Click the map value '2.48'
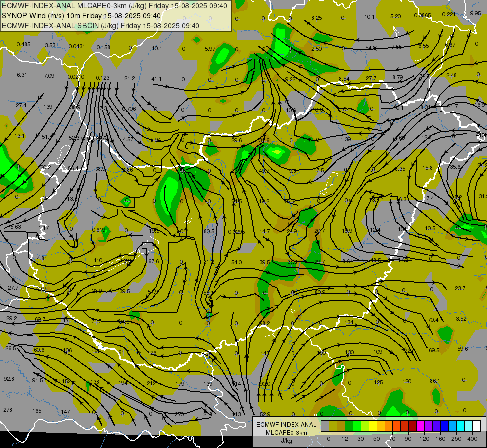The image size is (487, 448). (x=451, y=75)
